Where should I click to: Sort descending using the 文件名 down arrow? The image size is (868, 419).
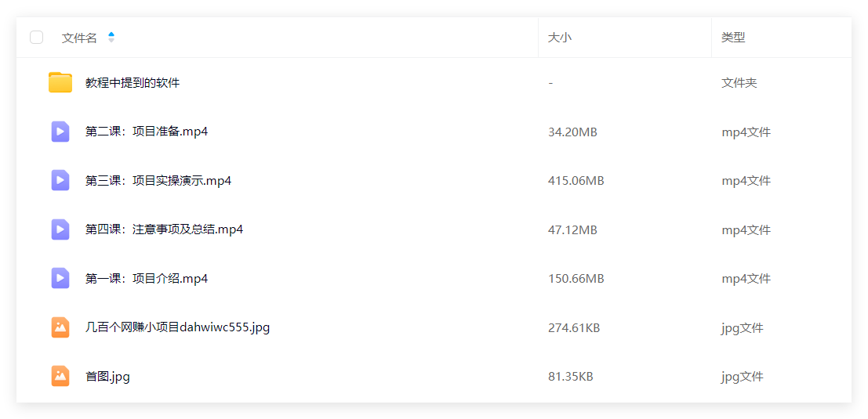click(x=111, y=41)
